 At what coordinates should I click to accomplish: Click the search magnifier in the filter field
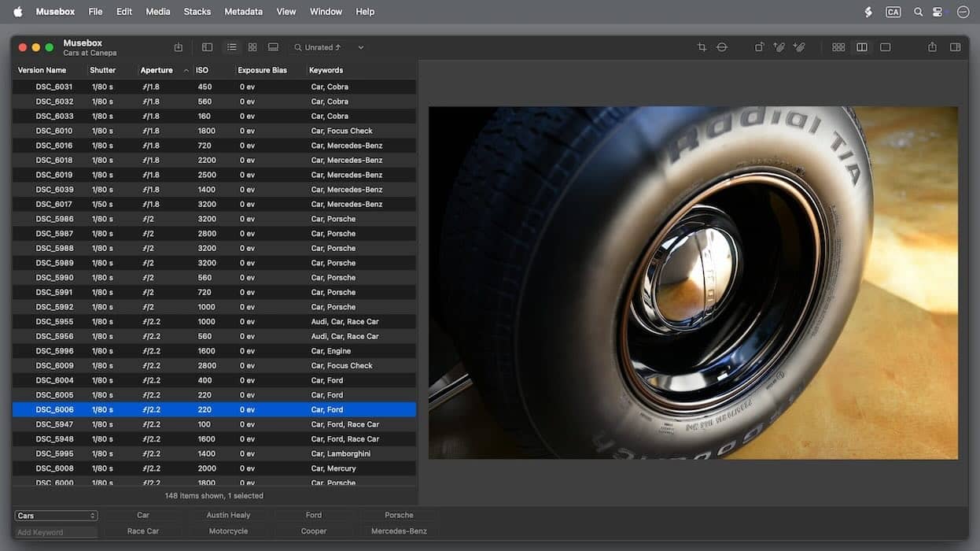click(x=298, y=47)
